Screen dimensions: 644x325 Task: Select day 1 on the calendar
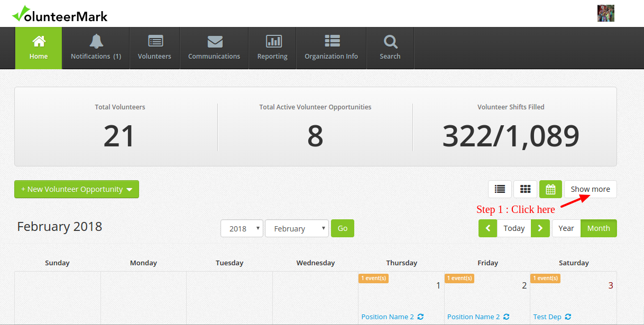click(x=438, y=286)
